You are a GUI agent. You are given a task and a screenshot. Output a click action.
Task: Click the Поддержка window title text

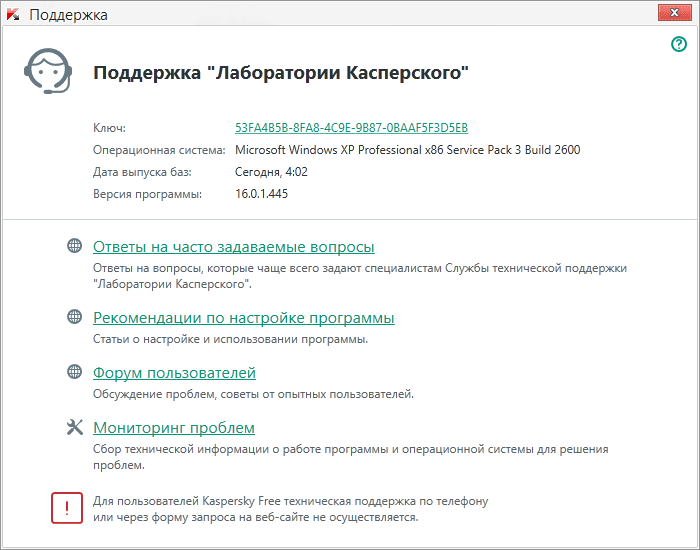tap(68, 15)
